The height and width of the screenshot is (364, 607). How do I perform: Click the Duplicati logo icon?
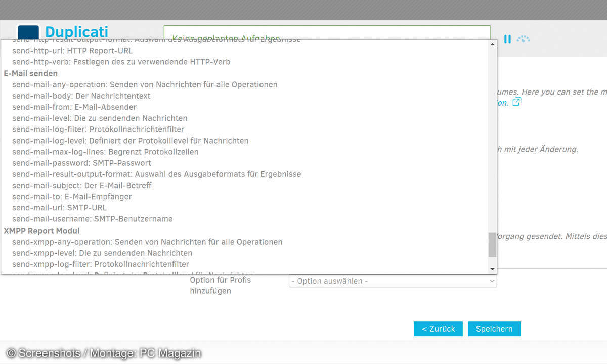28,32
